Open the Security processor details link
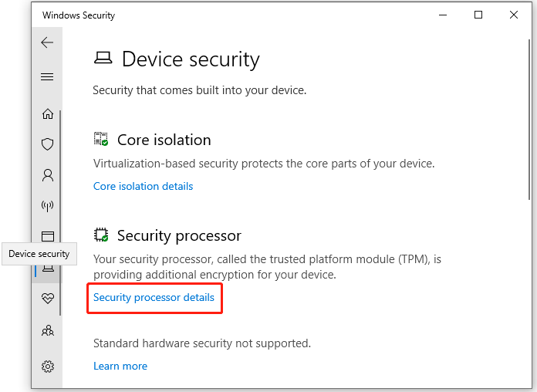This screenshot has height=392, width=537. click(154, 297)
